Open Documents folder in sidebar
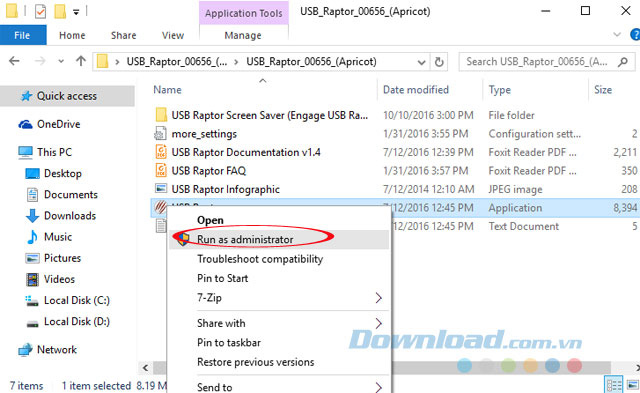 tap(71, 195)
